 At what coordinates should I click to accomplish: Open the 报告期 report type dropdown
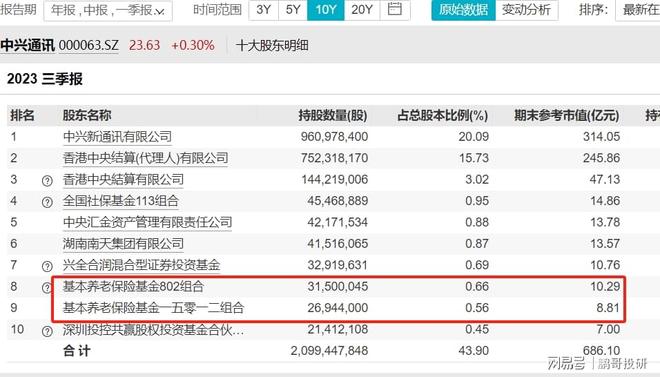108,10
